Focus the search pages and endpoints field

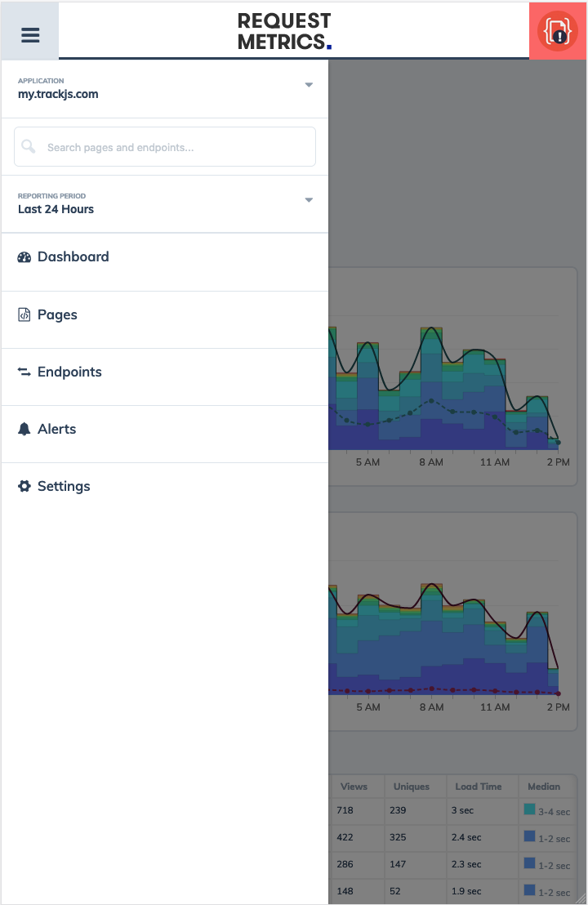tap(165, 146)
